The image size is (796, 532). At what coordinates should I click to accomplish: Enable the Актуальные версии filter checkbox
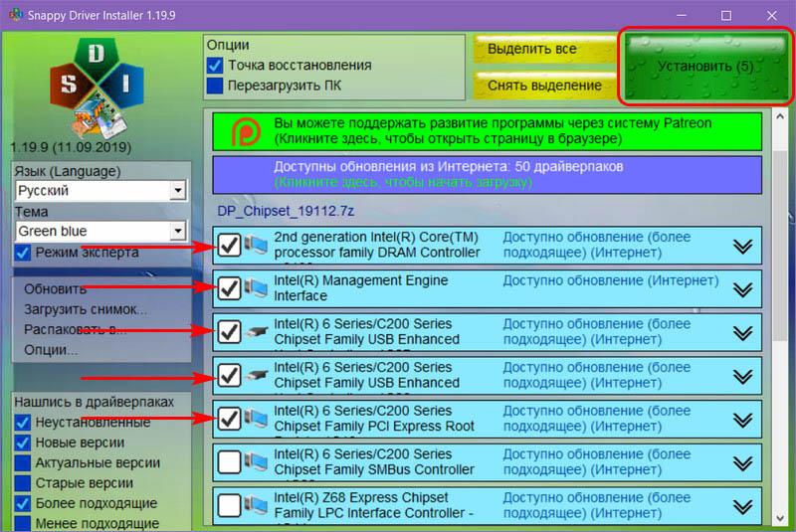(23, 462)
